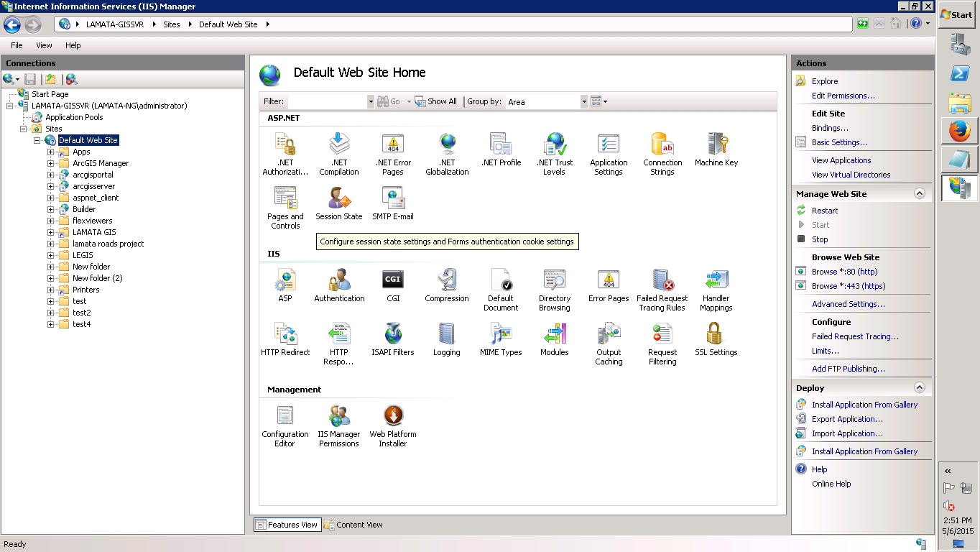Open the Request Filtering feature

point(662,344)
